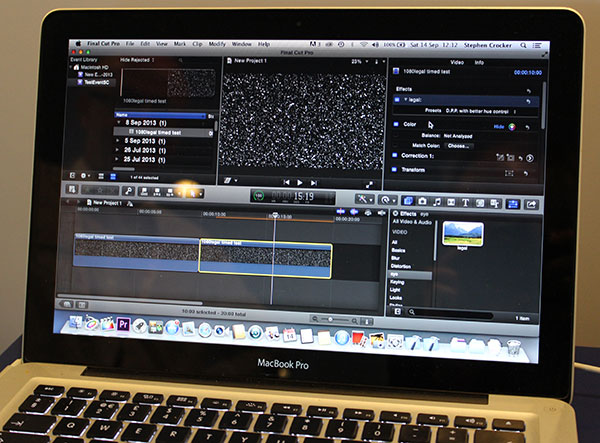Select the legal effect thumbnail
Viewport: 600px width, 443px height.
(x=463, y=233)
